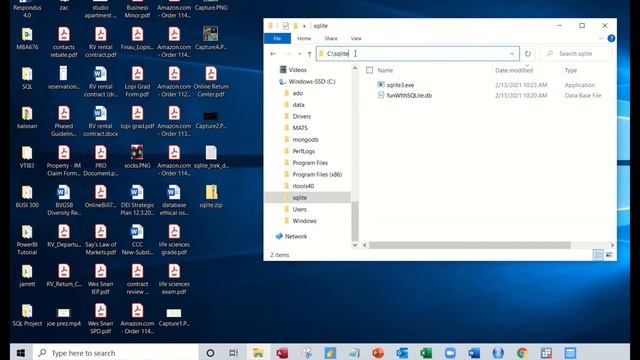The width and height of the screenshot is (640, 360).
Task: Click the Back navigation arrow
Action: click(x=273, y=54)
